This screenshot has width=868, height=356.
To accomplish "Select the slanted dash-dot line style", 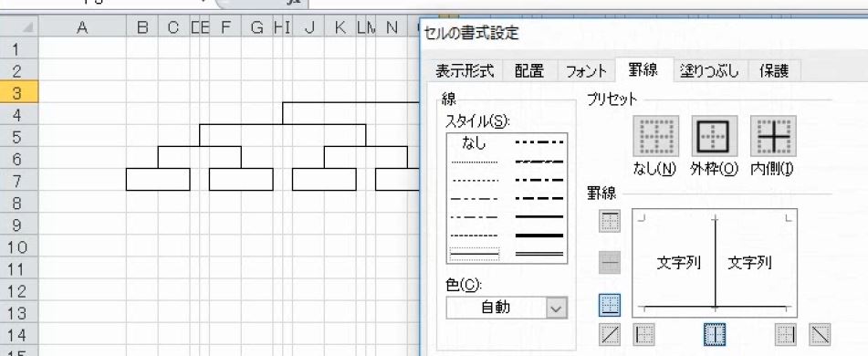I will [x=539, y=162].
